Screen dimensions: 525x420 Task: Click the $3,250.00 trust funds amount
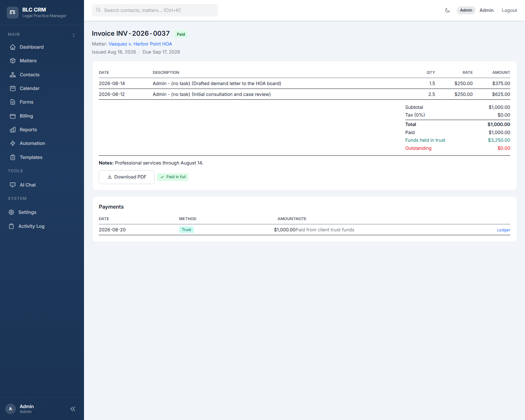(x=499, y=140)
